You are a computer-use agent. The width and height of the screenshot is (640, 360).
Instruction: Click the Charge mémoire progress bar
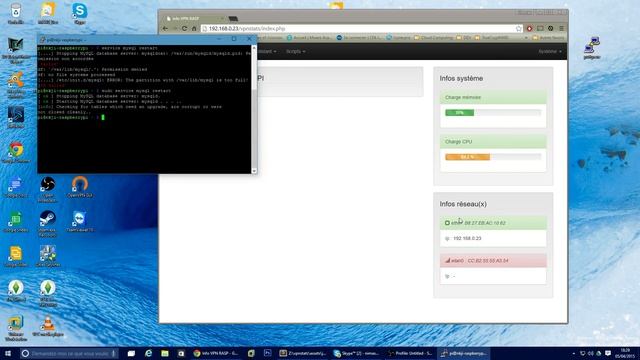(x=493, y=113)
